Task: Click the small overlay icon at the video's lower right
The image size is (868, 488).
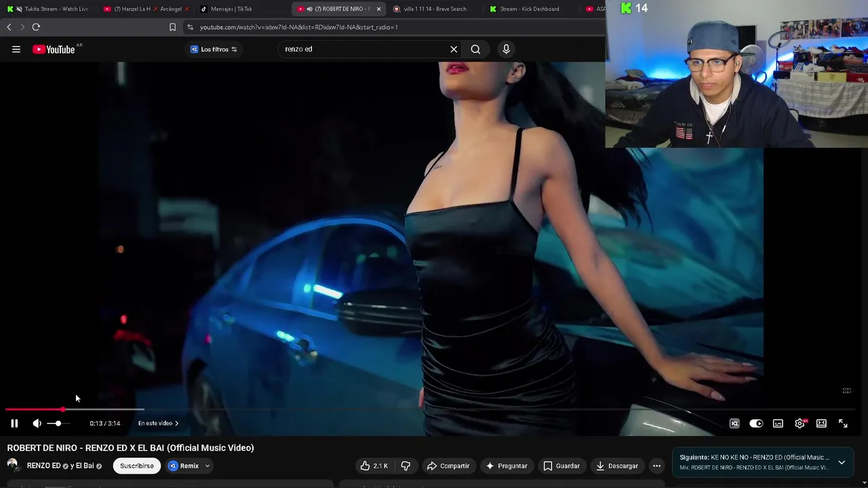Action: (x=847, y=391)
